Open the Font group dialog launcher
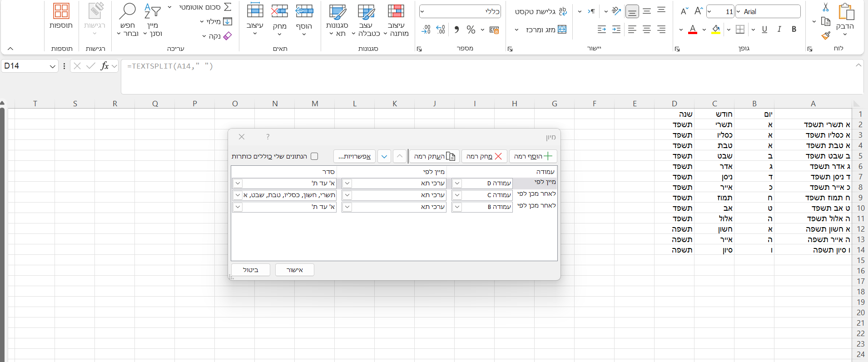Image resolution: width=868 pixels, height=362 pixels. click(x=677, y=49)
